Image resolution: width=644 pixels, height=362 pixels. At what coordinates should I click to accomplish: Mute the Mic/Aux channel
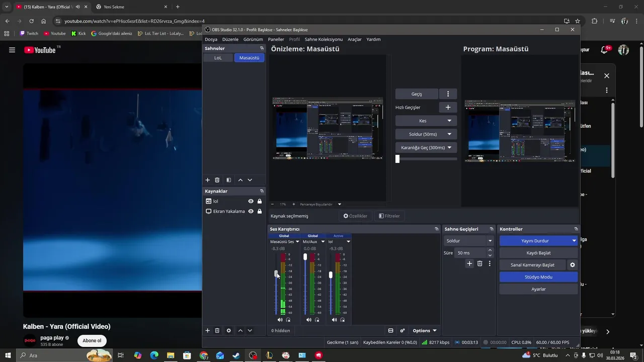coord(309,320)
